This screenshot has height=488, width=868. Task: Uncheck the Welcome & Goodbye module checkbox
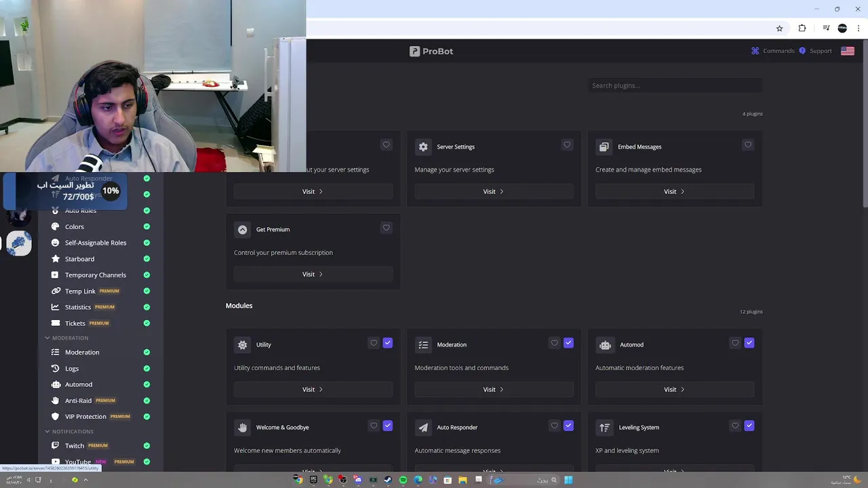coord(387,426)
